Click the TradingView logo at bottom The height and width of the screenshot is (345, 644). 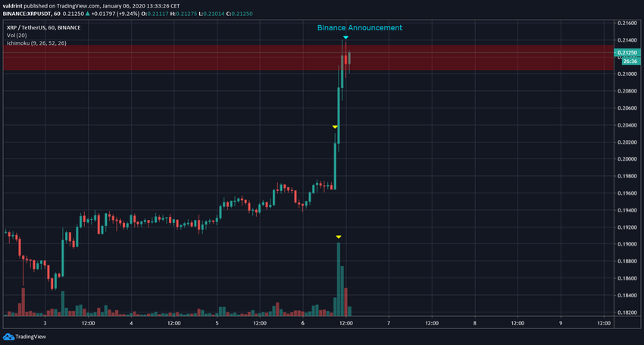coord(26,337)
